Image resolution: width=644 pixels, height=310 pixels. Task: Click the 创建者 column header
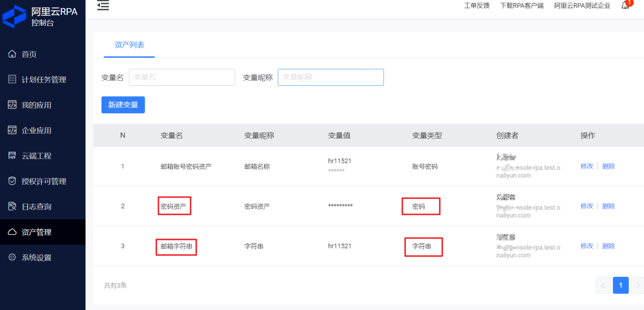[x=507, y=135]
